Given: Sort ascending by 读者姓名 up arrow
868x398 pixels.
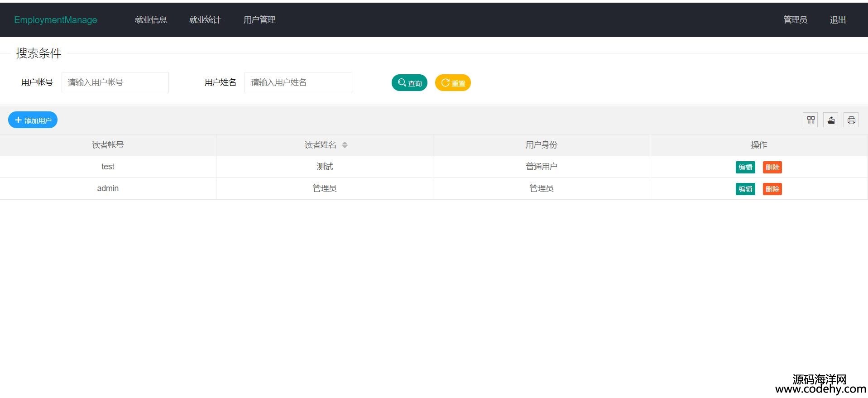Looking at the screenshot, I should coord(345,143).
